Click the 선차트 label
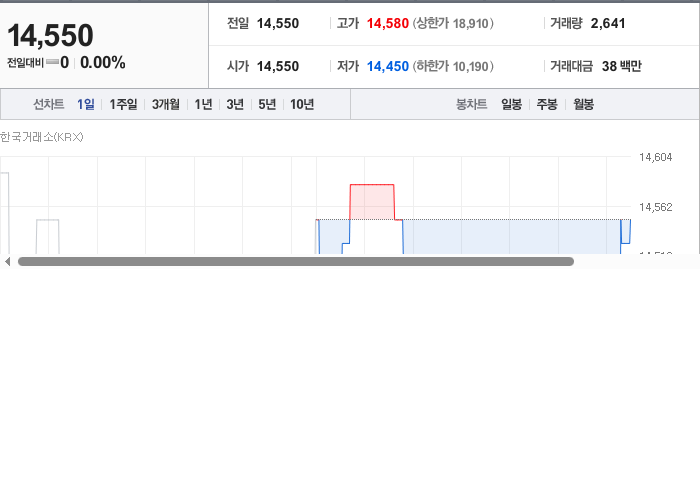 click(x=49, y=104)
